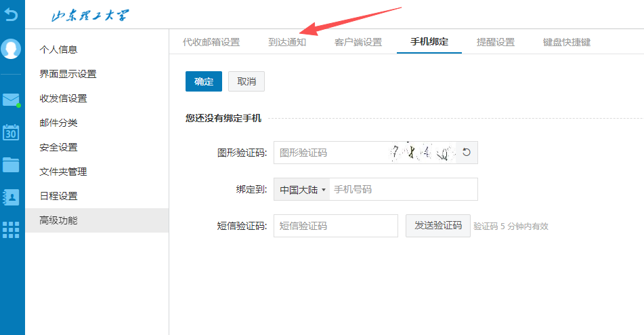The image size is (644, 335).
Task: Open the apps grid icon
Action: coord(12,229)
